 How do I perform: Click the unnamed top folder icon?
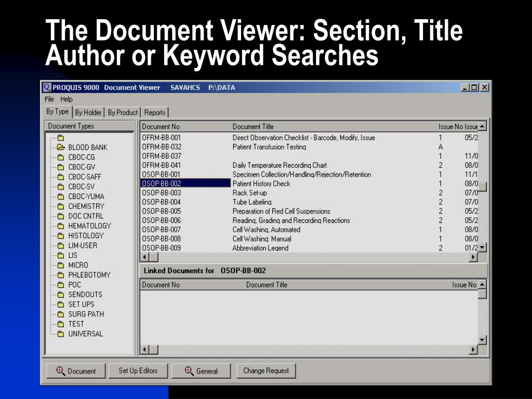(61, 138)
